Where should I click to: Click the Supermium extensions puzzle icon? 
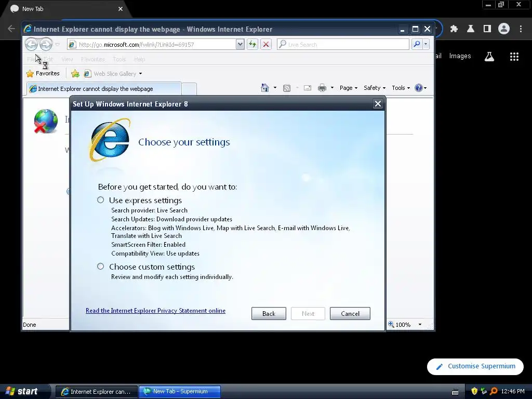[454, 29]
